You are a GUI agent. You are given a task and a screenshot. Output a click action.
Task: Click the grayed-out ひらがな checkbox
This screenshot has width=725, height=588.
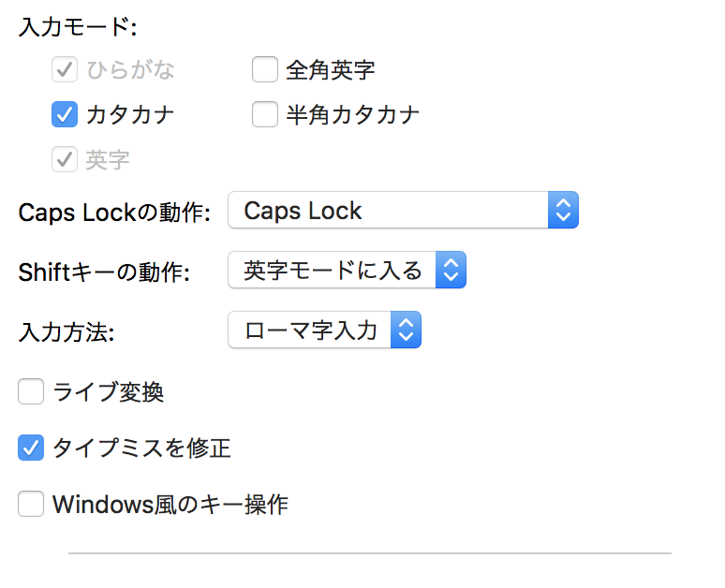tap(64, 69)
